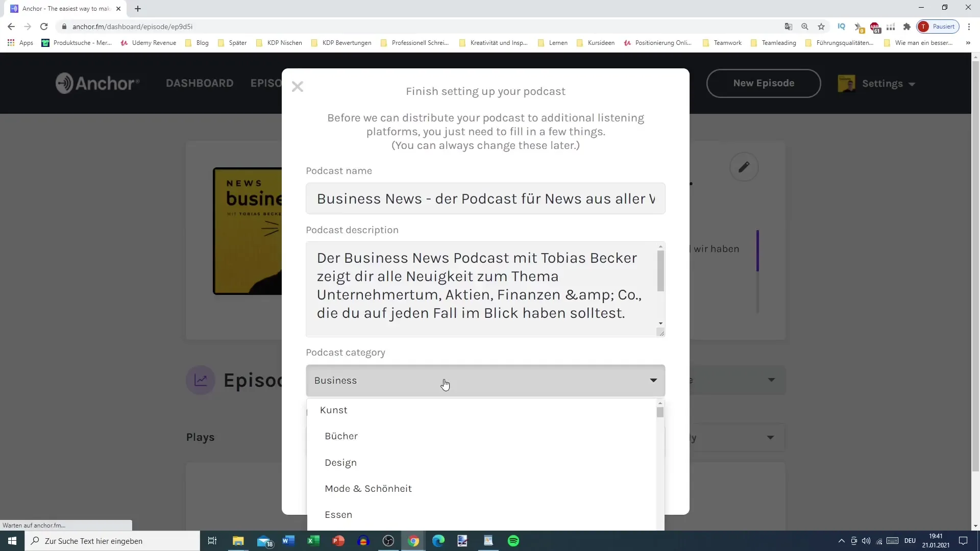
Task: Click the description textarea scrollbar thumb
Action: [660, 270]
